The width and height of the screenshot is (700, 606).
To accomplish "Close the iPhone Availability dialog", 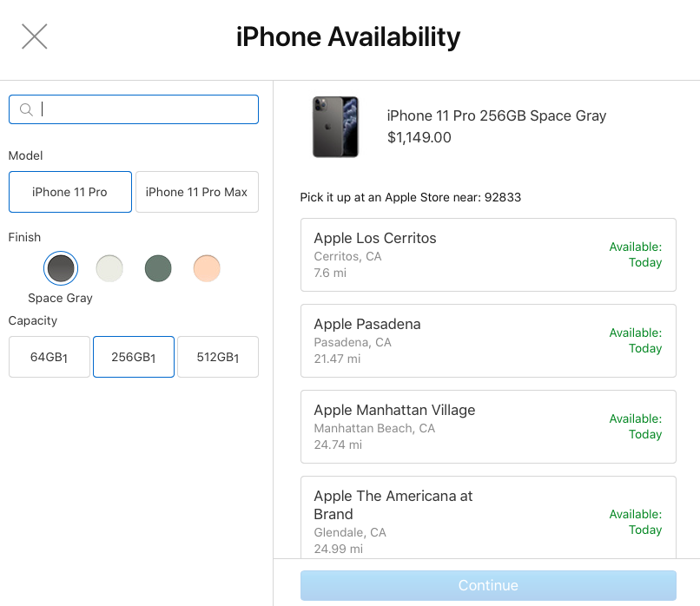I will pyautogui.click(x=35, y=36).
